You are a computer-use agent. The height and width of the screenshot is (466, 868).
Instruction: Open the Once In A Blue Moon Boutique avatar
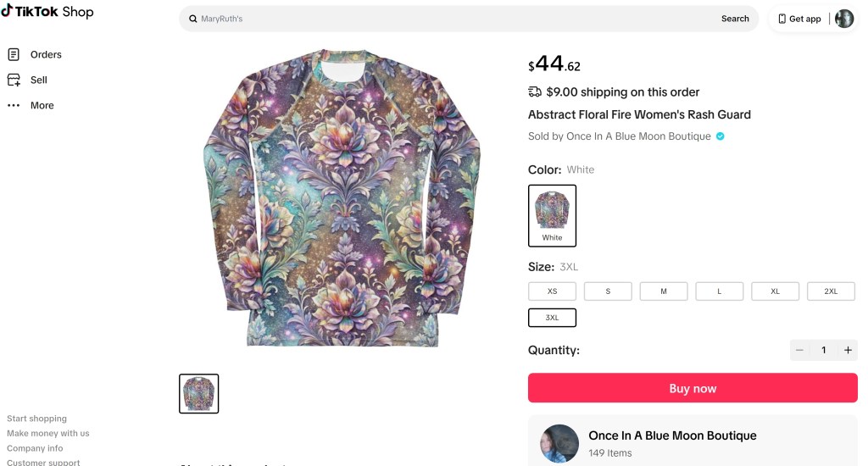pyautogui.click(x=559, y=443)
